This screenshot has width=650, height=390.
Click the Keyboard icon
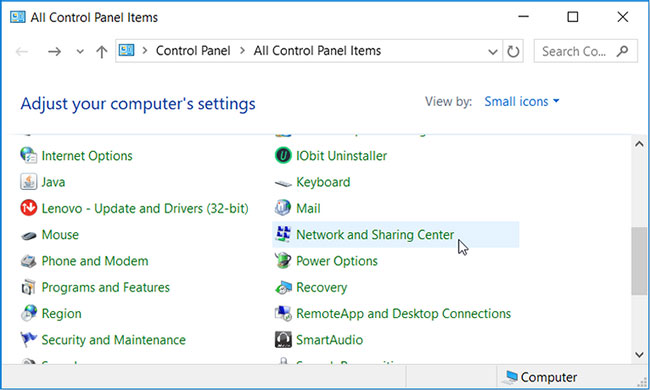pos(283,183)
